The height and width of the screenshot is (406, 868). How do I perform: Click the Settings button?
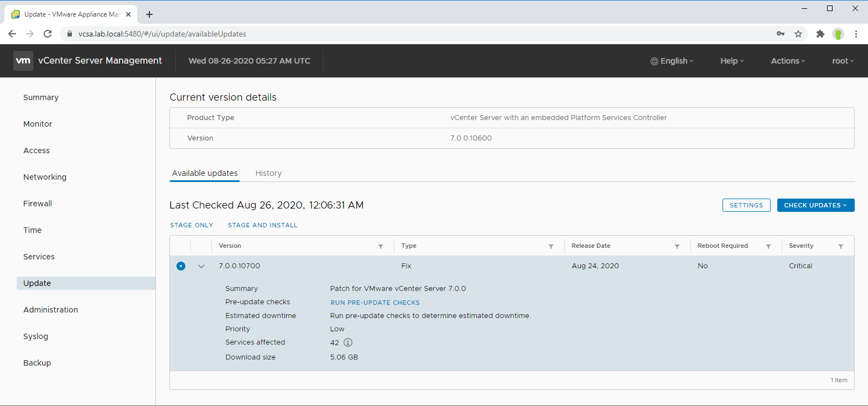[746, 205]
